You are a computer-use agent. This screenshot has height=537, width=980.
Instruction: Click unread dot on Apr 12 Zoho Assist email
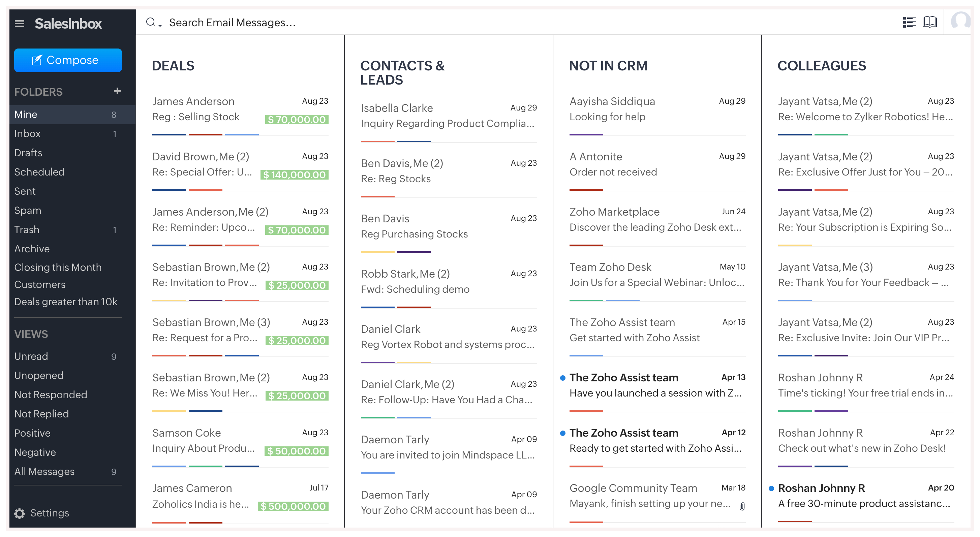(x=563, y=433)
